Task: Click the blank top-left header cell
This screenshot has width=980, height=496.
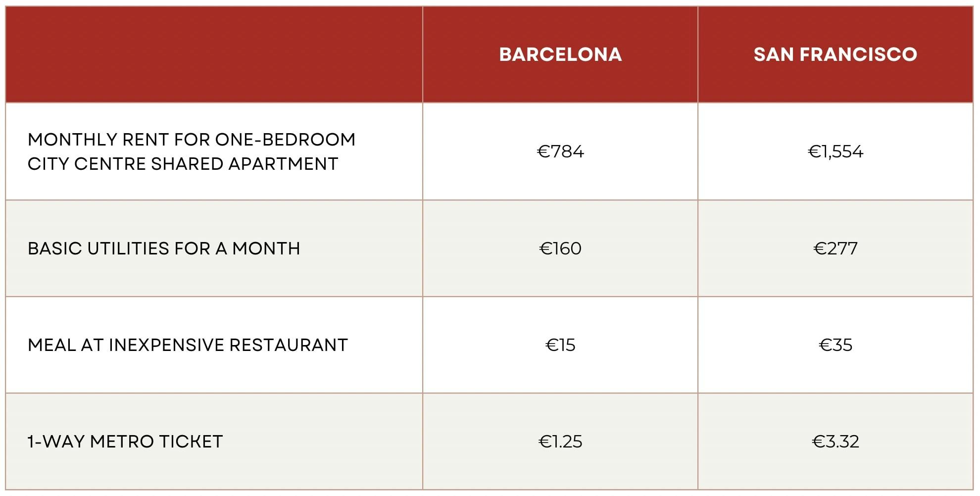Action: (214, 54)
